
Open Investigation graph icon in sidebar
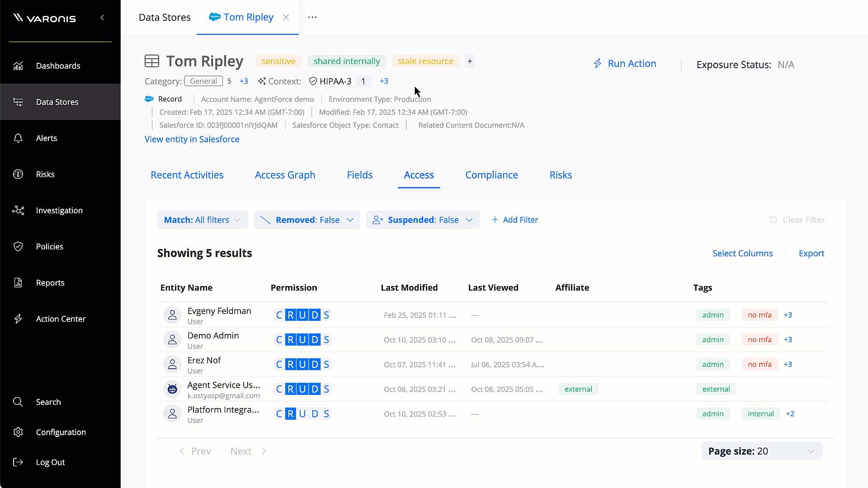[x=18, y=211]
